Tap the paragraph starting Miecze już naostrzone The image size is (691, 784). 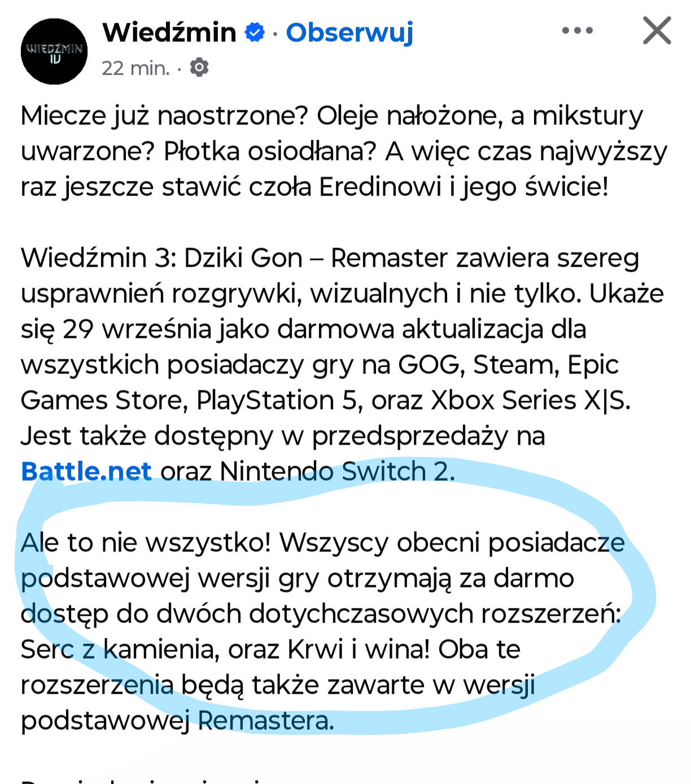pos(344,151)
